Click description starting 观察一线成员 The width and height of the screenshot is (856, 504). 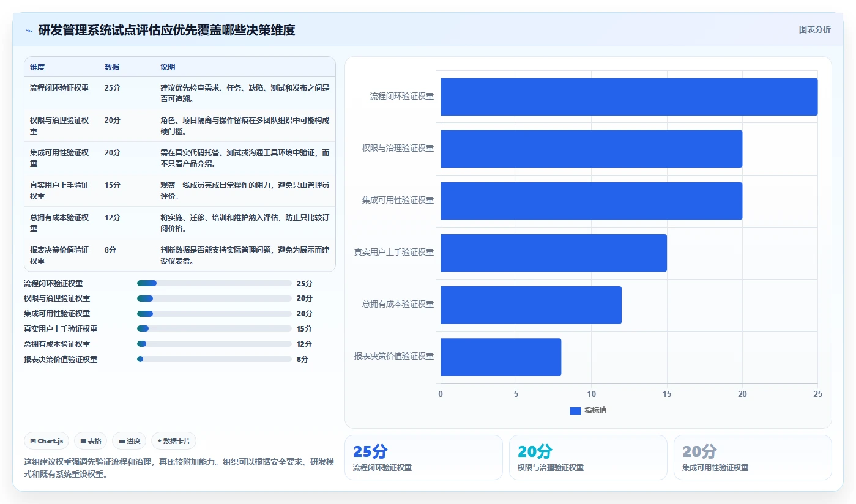(245, 190)
